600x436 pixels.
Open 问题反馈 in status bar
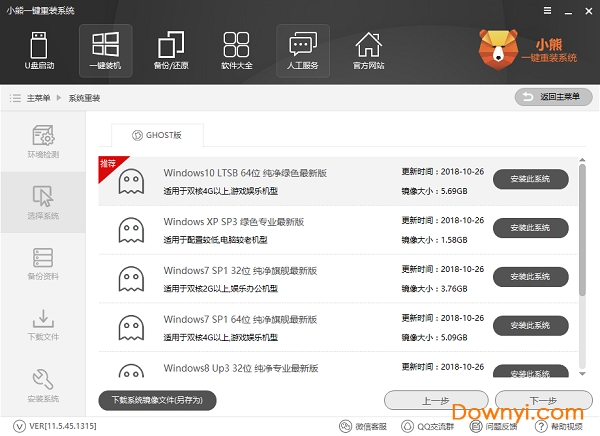493,426
